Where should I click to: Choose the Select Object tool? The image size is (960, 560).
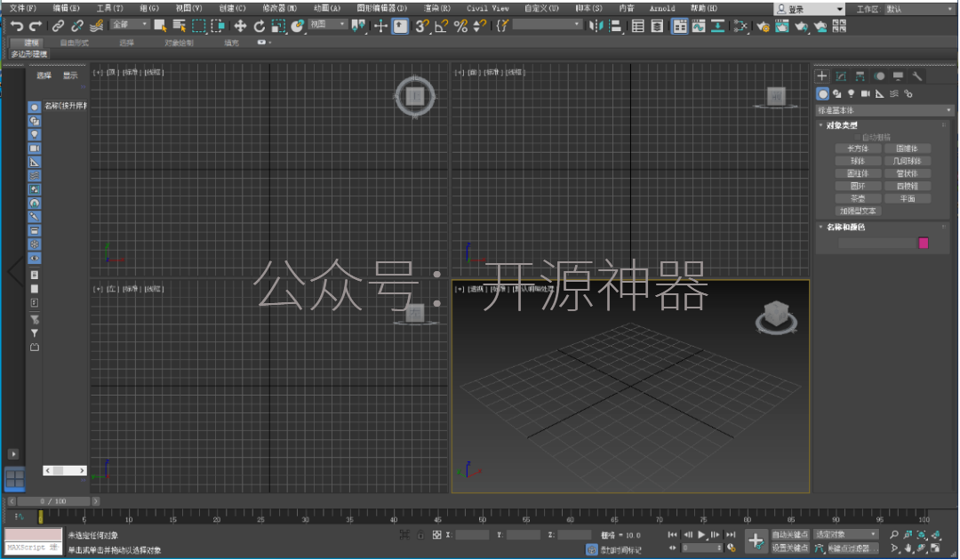pyautogui.click(x=160, y=26)
